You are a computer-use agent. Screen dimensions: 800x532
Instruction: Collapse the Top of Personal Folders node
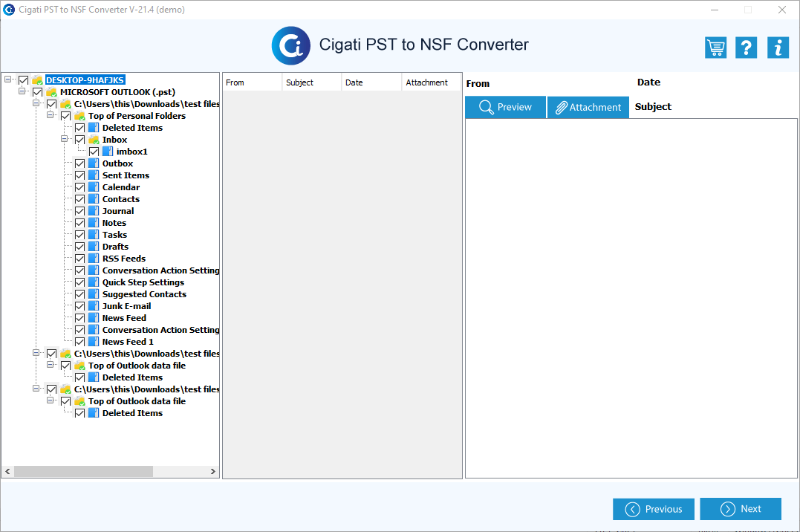pyautogui.click(x=50, y=115)
